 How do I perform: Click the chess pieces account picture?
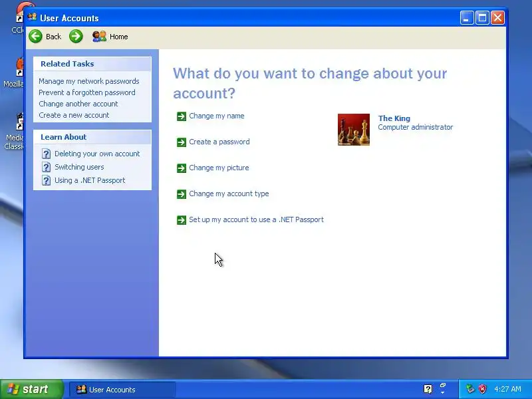click(x=354, y=130)
